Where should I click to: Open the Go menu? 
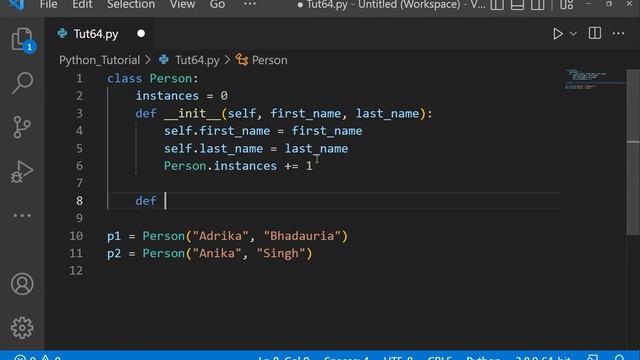217,5
